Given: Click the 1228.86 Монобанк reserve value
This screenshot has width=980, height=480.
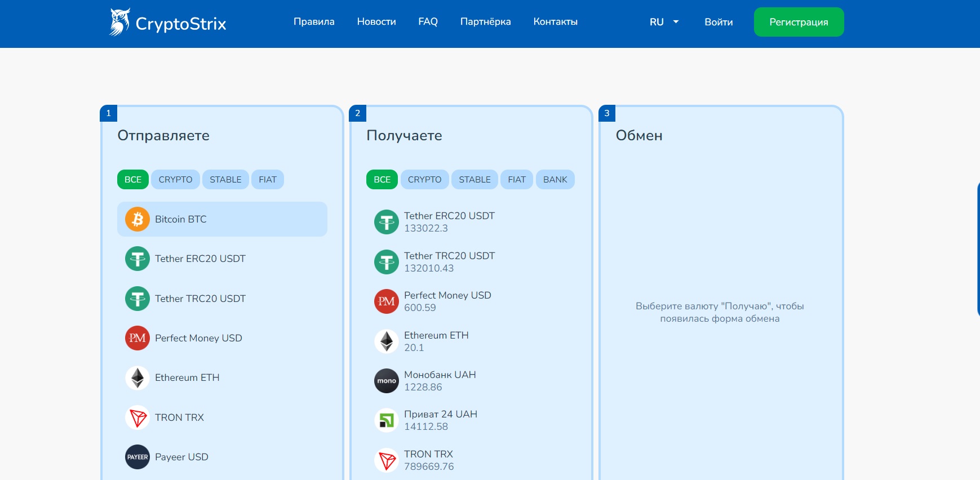Looking at the screenshot, I should (423, 387).
